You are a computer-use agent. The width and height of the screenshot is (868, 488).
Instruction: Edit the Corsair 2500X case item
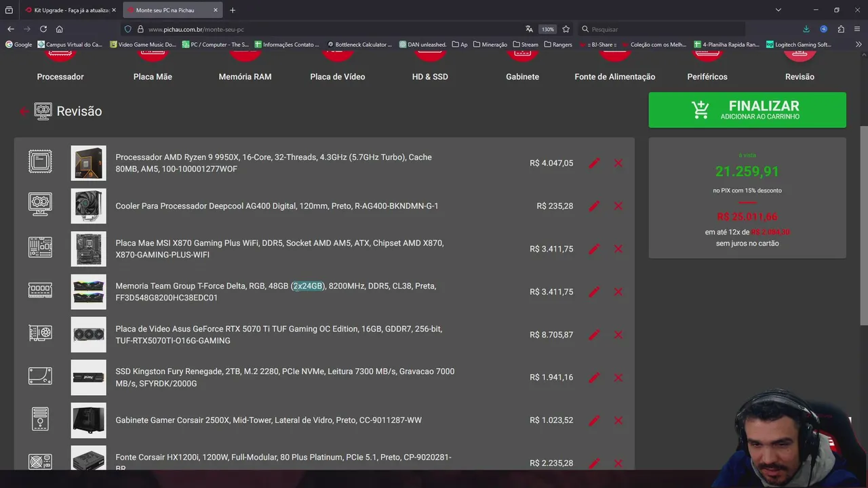[594, 421]
